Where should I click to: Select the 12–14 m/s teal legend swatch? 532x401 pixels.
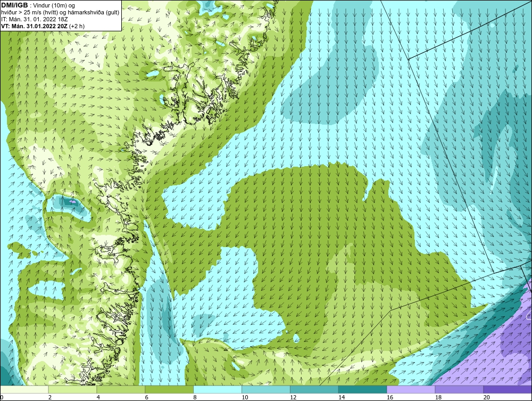(314, 389)
